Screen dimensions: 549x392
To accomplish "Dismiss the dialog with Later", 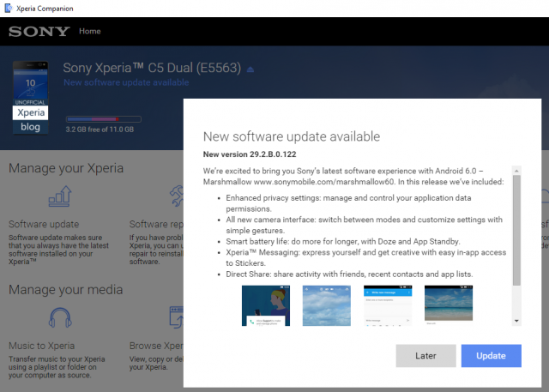I will 425,356.
